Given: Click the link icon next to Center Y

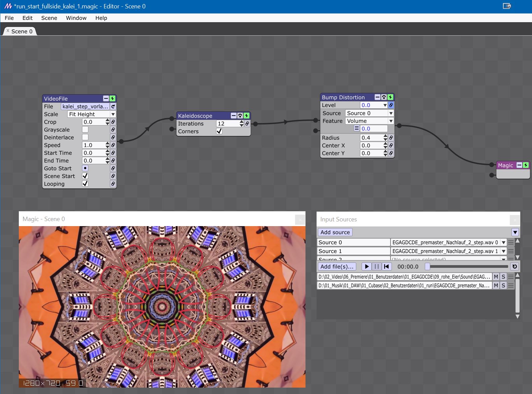Looking at the screenshot, I should tap(391, 153).
